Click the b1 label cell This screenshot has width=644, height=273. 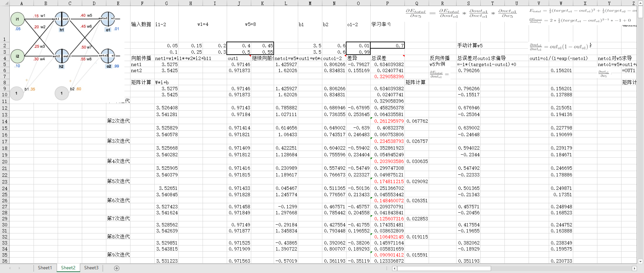[x=310, y=24]
